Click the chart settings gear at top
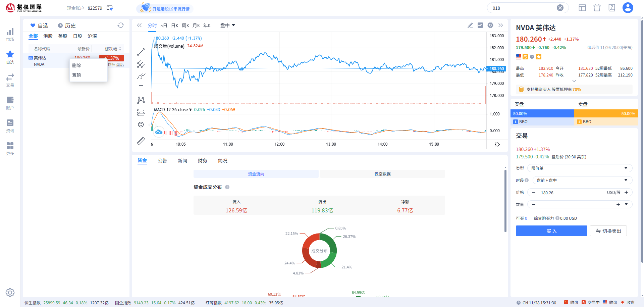This screenshot has height=307, width=644. pyautogui.click(x=490, y=25)
